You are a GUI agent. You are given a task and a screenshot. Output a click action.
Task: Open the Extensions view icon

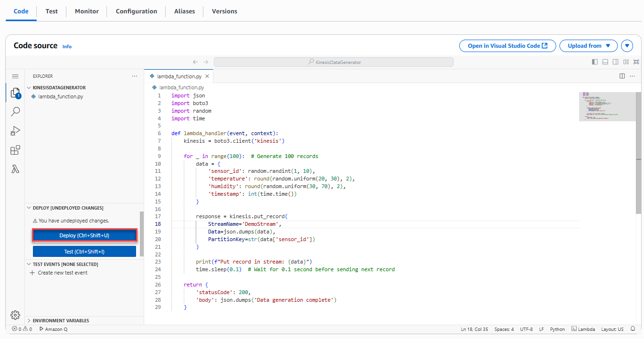click(15, 150)
